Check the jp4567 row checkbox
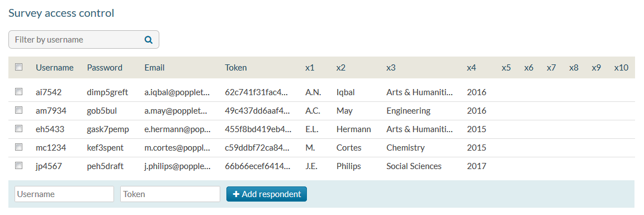 pyautogui.click(x=18, y=166)
